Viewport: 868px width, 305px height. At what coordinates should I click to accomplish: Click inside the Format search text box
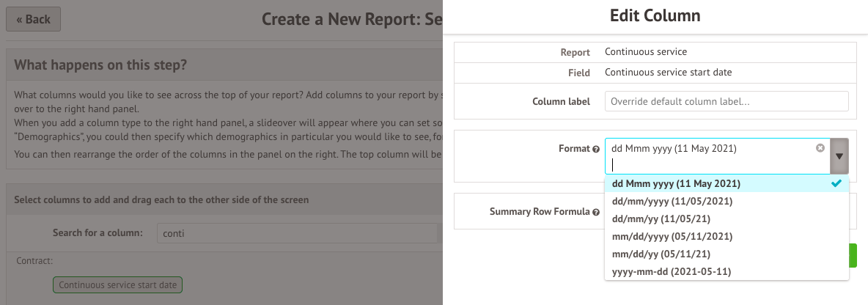(711, 165)
